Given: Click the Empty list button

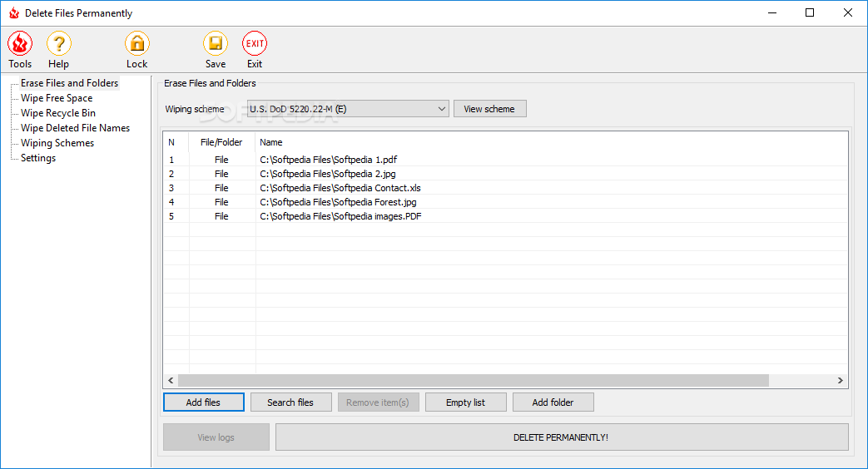Looking at the screenshot, I should (465, 402).
